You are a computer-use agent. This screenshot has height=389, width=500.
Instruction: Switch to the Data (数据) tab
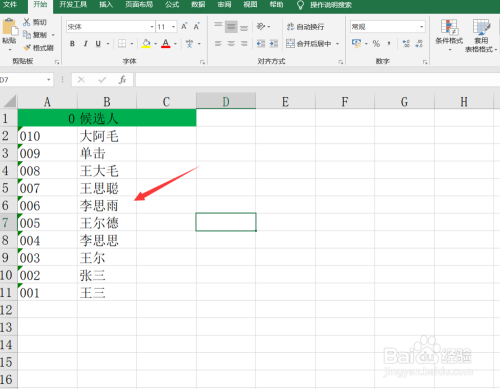198,5
